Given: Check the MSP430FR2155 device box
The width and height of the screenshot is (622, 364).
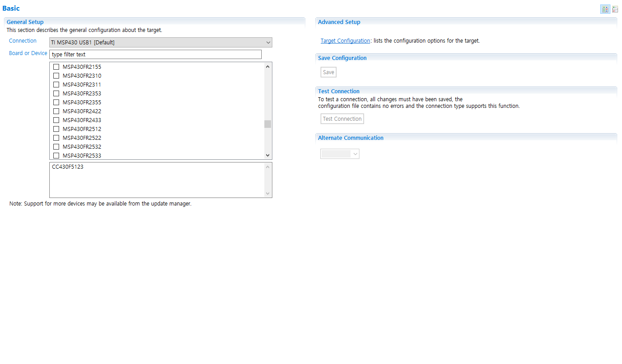Looking at the screenshot, I should pos(56,67).
